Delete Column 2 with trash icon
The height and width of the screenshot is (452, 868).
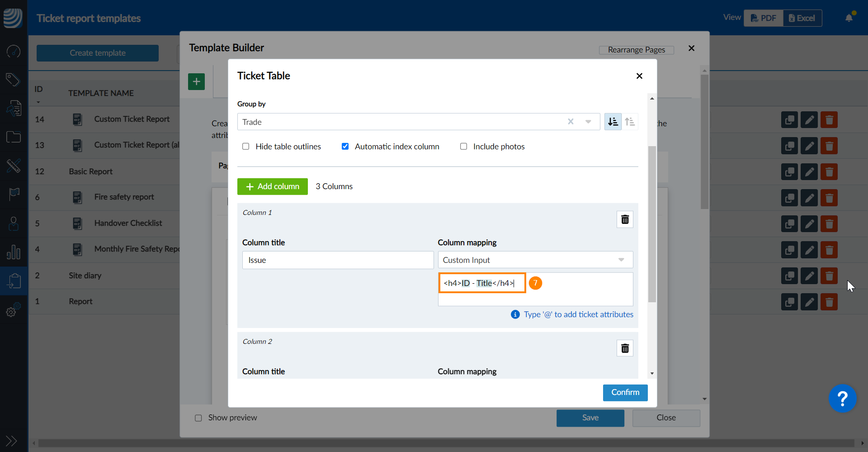[625, 348]
